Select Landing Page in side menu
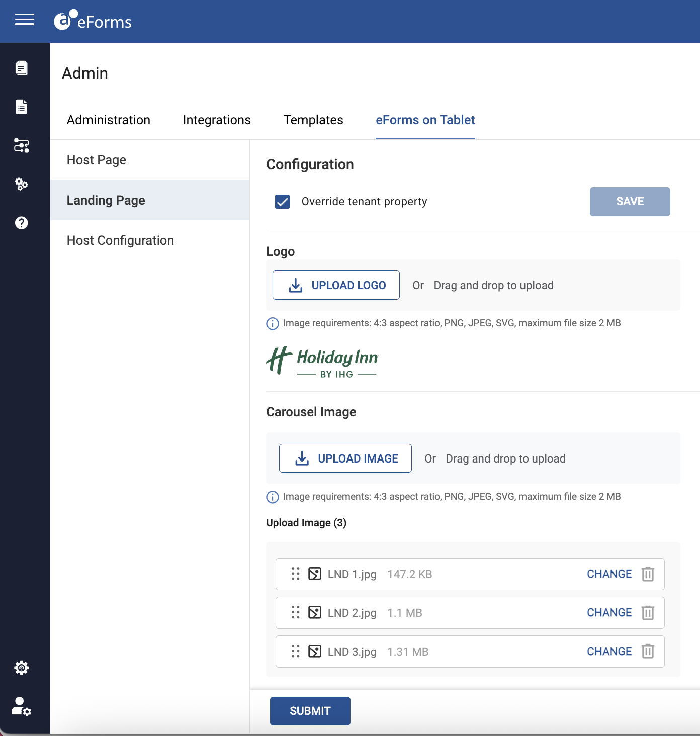The image size is (700, 736). tap(150, 200)
